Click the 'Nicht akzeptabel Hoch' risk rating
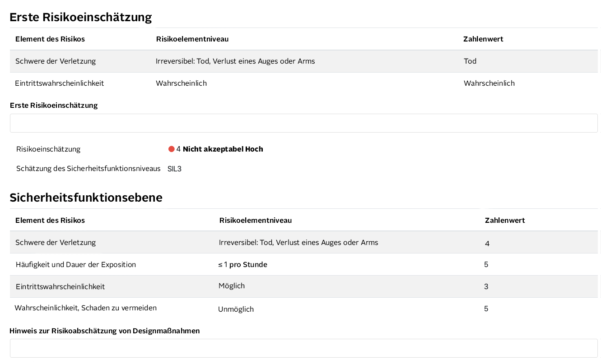Viewport: 601px width, 364px height. [223, 149]
